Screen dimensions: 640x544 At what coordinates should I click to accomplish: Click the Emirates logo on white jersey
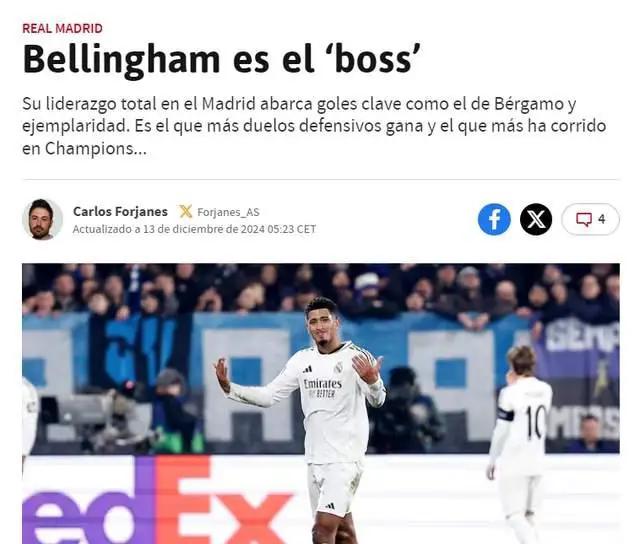(x=323, y=384)
